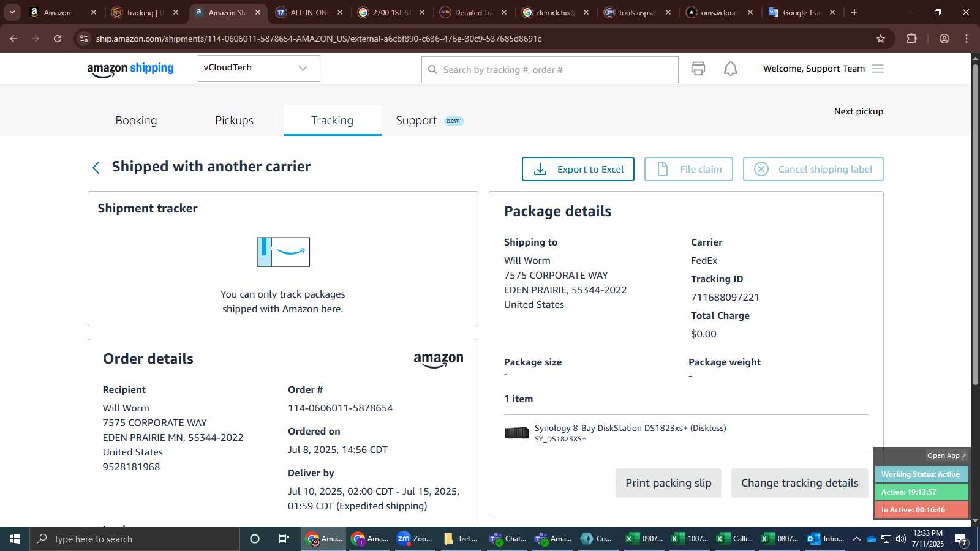Click the Working Status Active indicator
The image size is (980, 551).
[921, 474]
